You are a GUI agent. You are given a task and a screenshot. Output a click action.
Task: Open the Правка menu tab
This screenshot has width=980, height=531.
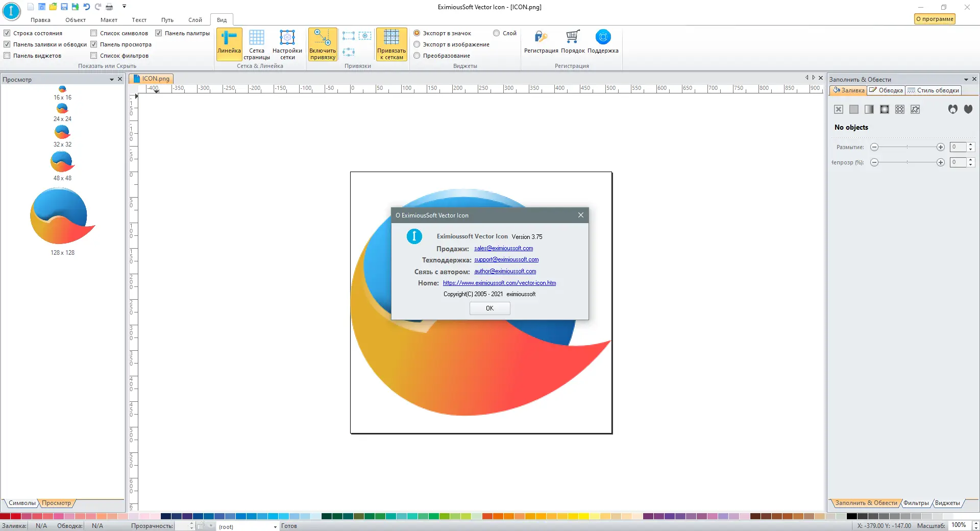[x=40, y=20]
